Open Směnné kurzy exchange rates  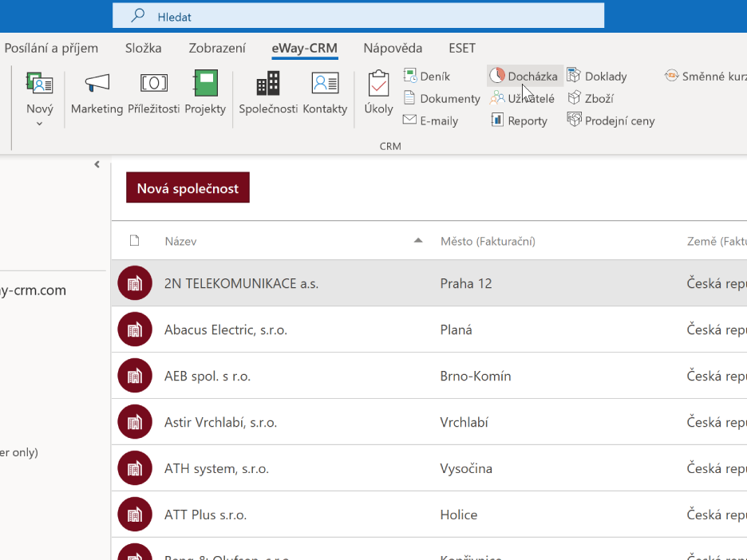pyautogui.click(x=706, y=77)
